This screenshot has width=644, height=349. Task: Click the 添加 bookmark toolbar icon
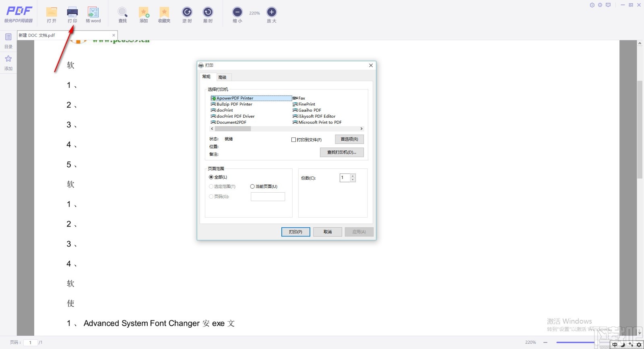(144, 15)
